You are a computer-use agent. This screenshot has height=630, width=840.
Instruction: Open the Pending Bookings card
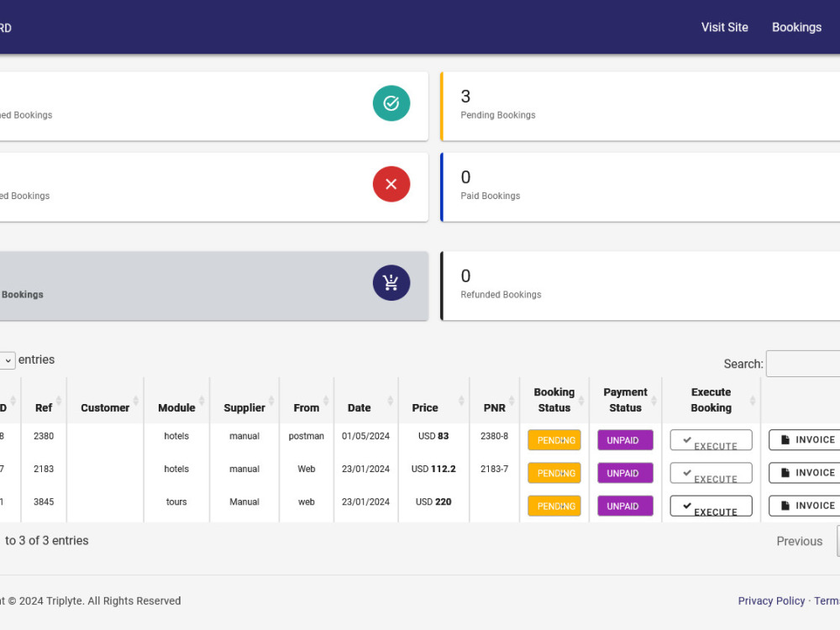[640, 106]
